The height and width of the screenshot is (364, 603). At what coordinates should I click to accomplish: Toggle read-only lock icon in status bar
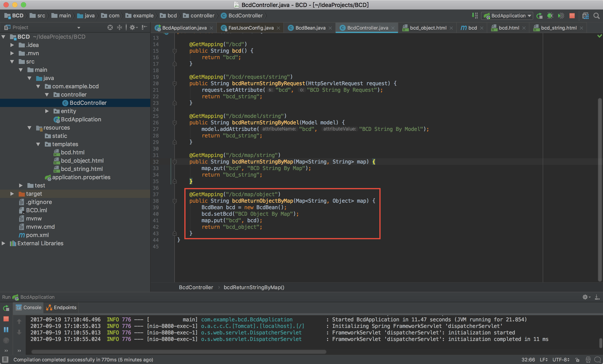577,360
